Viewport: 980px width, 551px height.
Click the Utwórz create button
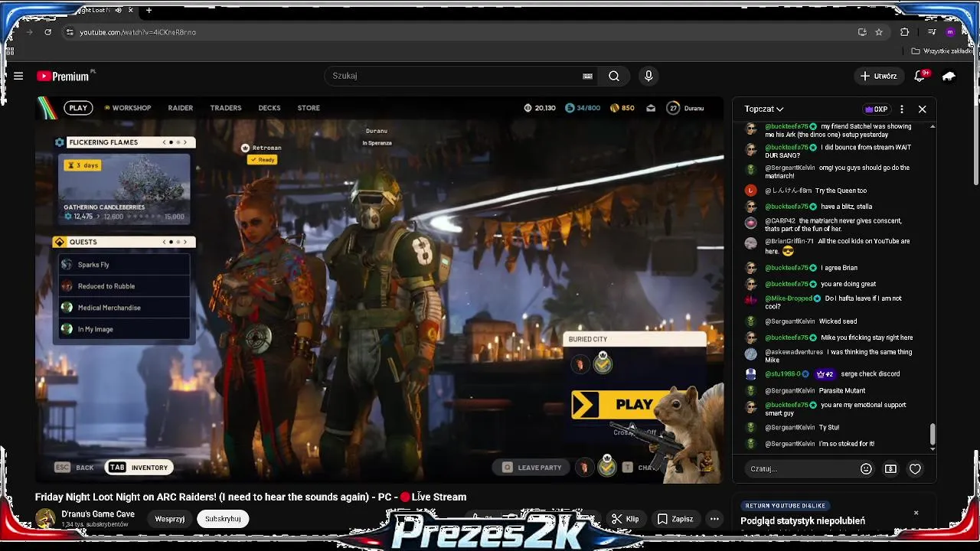(878, 76)
